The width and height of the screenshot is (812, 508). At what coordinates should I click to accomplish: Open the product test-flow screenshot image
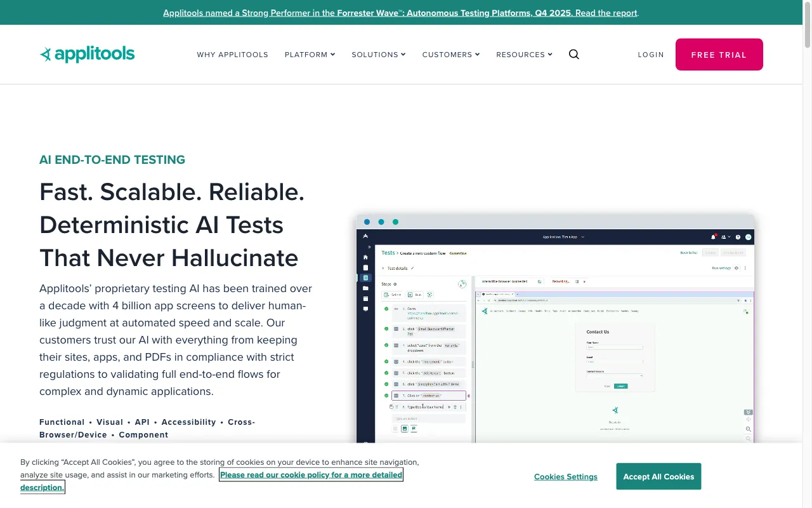tap(556, 329)
